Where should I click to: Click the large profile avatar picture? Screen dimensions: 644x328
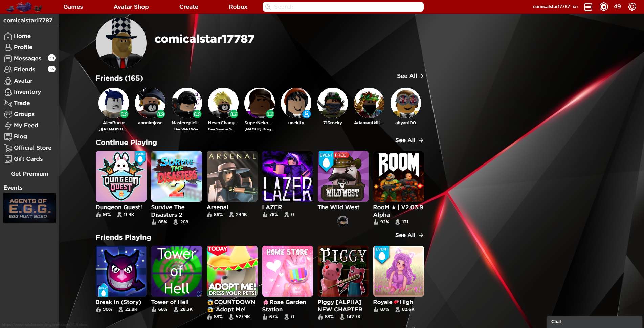pos(121,43)
